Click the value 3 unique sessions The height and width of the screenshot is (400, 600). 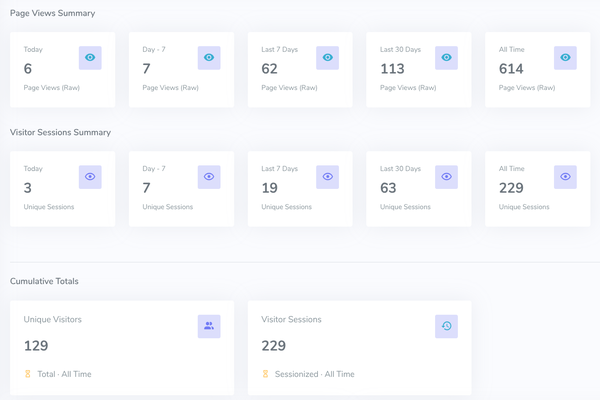pos(28,188)
